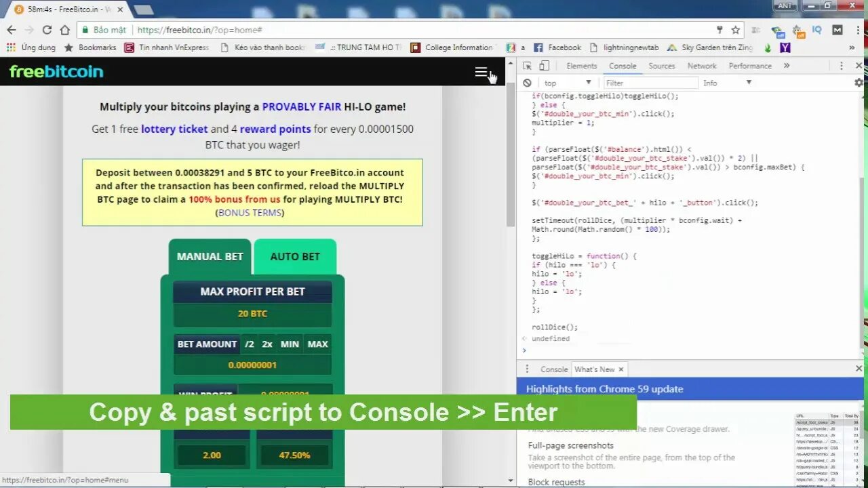
Task: Open the Yahoo bookmark icon
Action: click(785, 47)
